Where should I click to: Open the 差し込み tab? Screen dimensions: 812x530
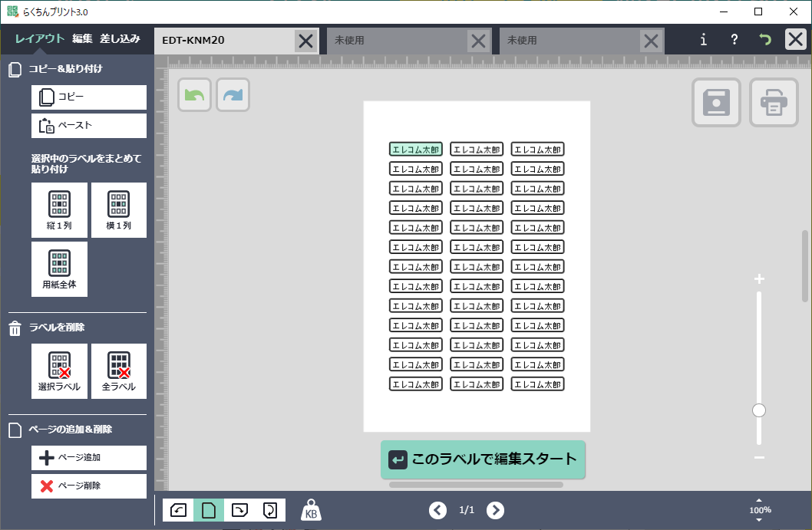(120, 38)
